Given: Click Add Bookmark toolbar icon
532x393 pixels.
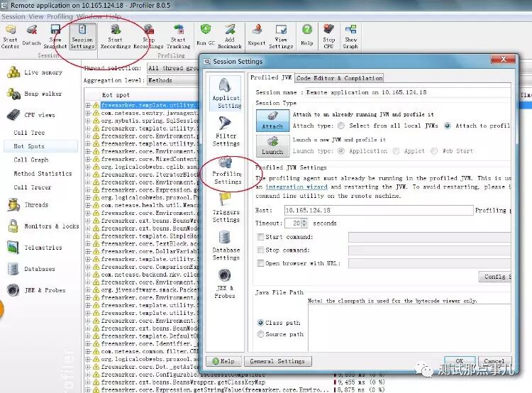Looking at the screenshot, I should point(230,37).
